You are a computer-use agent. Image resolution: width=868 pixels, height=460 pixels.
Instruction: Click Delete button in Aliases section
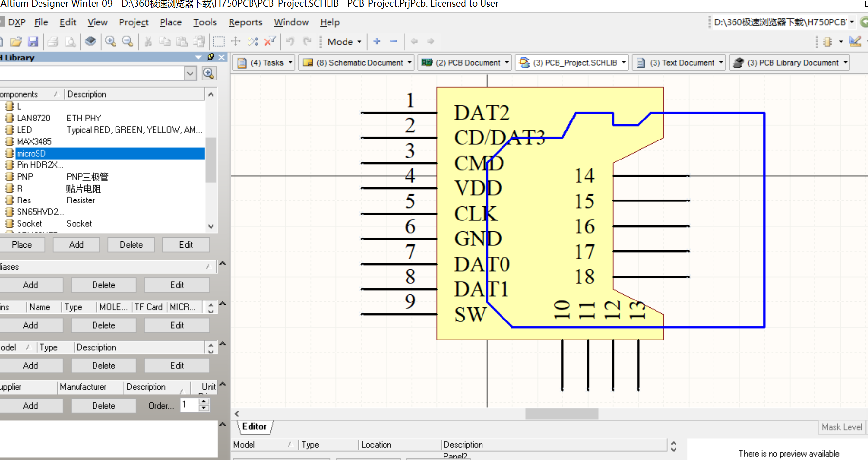coord(104,285)
